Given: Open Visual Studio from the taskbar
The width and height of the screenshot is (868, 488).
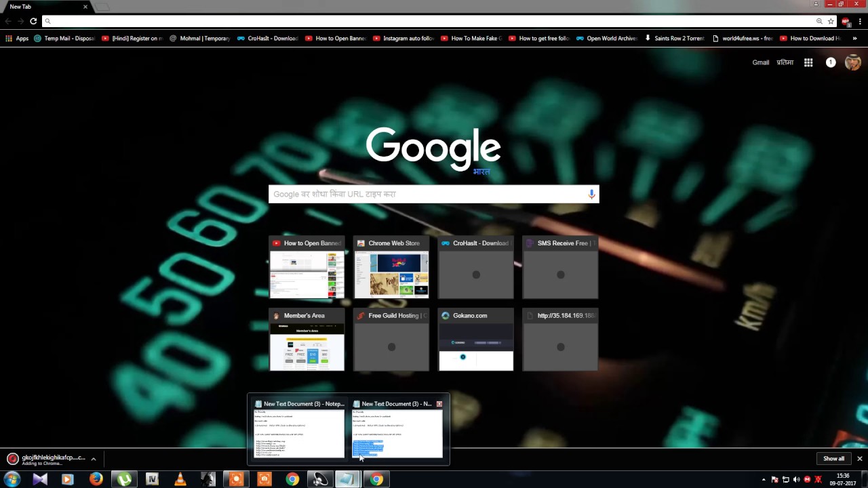Looking at the screenshot, I should click(x=40, y=479).
